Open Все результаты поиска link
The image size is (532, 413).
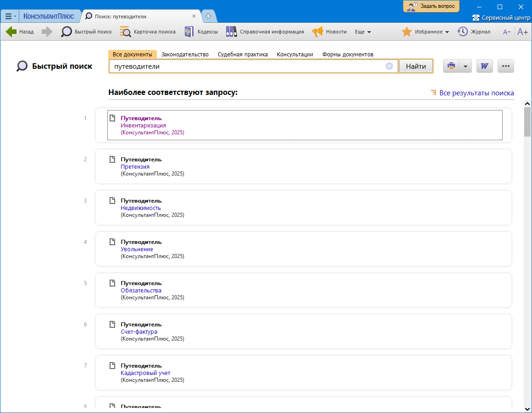(x=476, y=93)
